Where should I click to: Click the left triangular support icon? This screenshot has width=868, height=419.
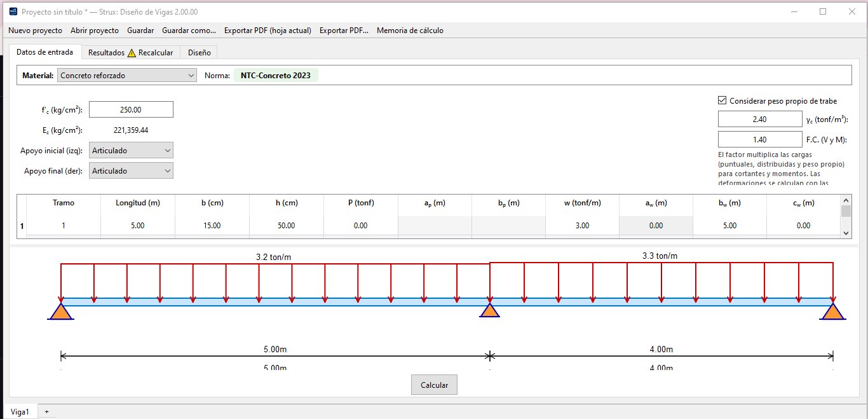point(60,311)
